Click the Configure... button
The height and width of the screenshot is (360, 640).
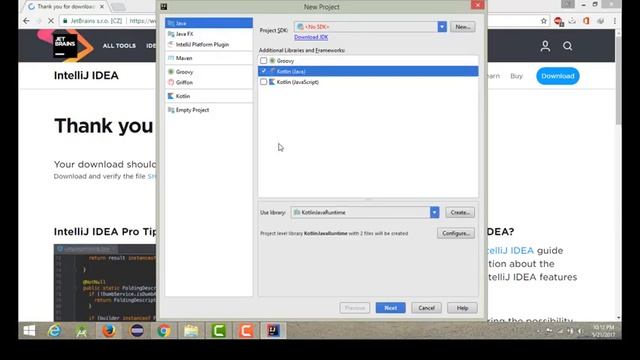pyautogui.click(x=456, y=233)
